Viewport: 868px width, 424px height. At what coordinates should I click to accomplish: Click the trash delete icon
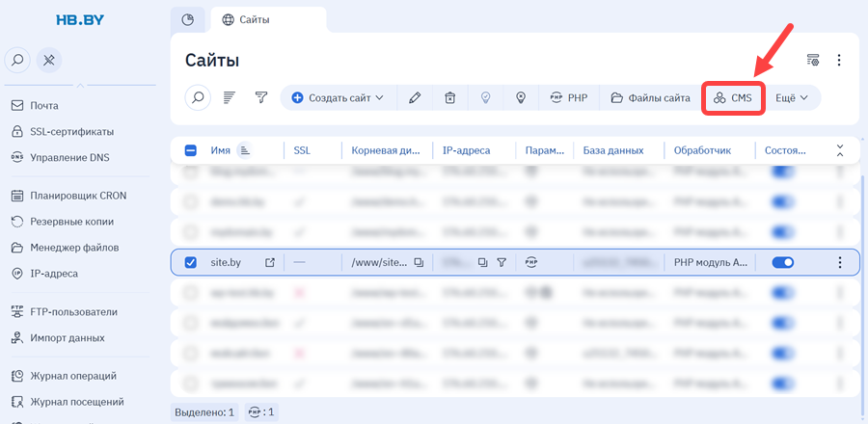450,98
